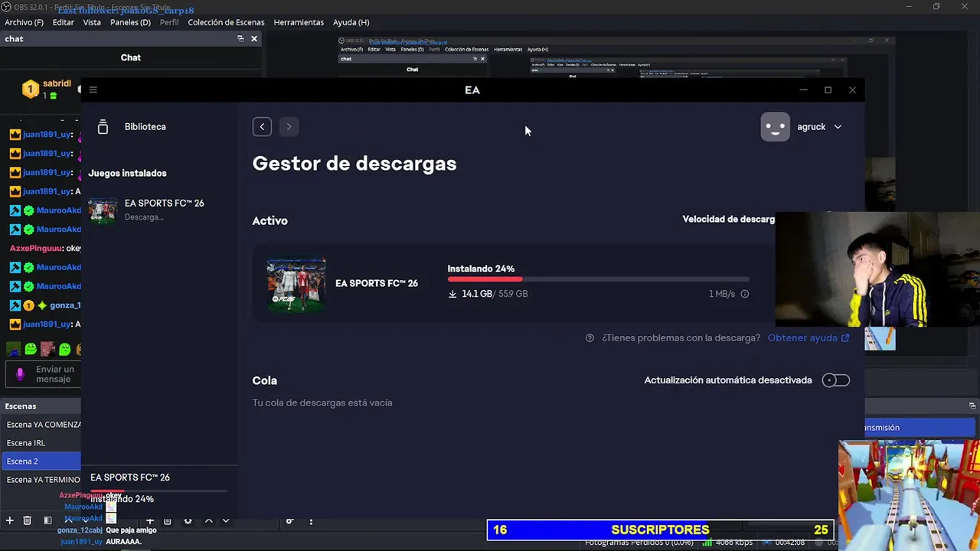Open the Editar menu in OBS

click(x=64, y=22)
